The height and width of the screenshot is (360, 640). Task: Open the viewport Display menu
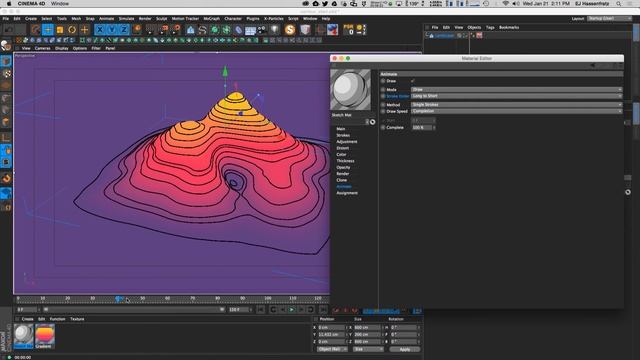click(x=62, y=48)
